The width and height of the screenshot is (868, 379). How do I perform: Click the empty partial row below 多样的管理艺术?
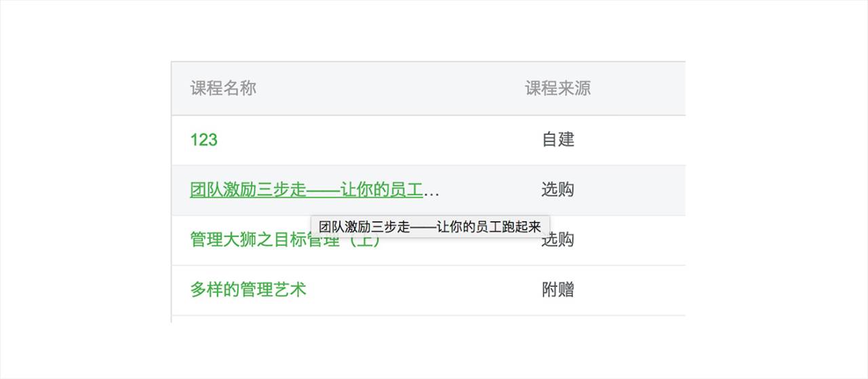[407, 319]
